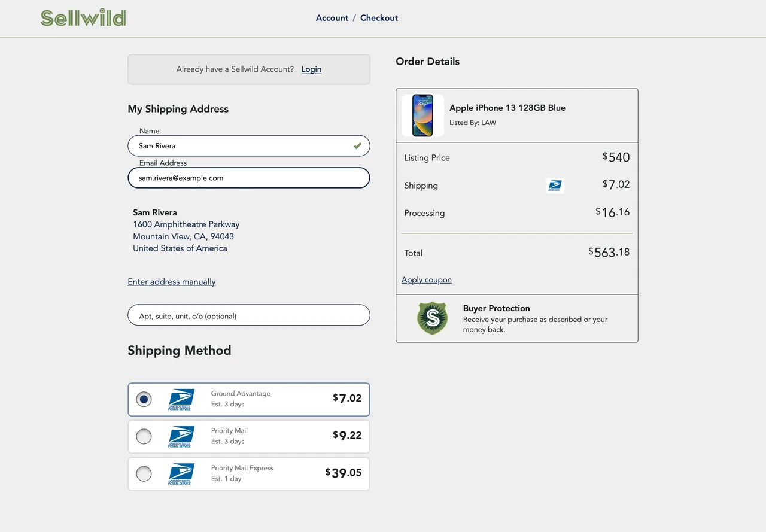Click the USPS icon in Shipping row
Image resolution: width=766 pixels, height=532 pixels.
555,186
